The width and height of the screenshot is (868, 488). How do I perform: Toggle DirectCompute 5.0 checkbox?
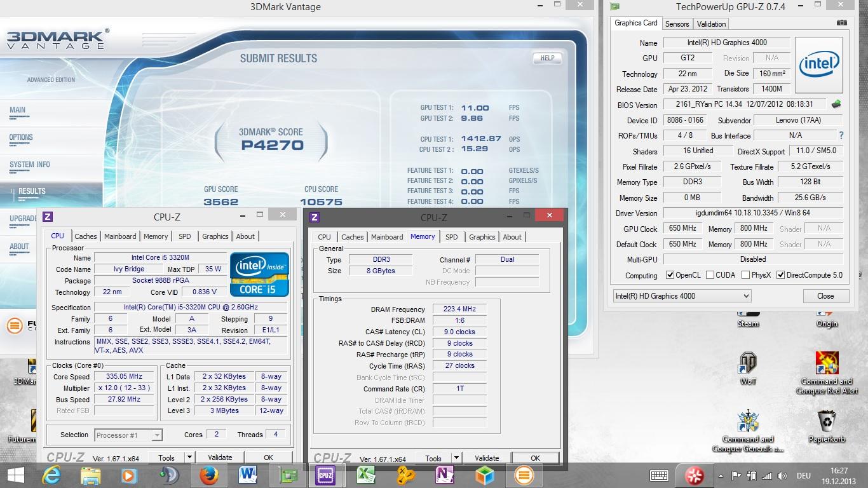[x=780, y=275]
